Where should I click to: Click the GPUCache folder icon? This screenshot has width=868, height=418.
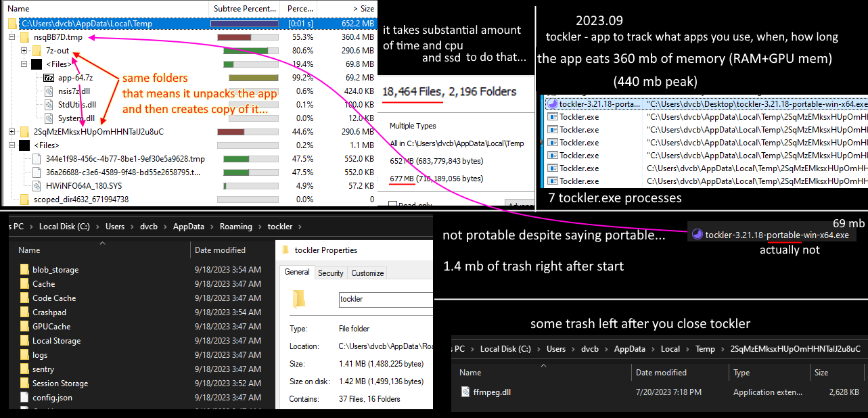point(25,327)
